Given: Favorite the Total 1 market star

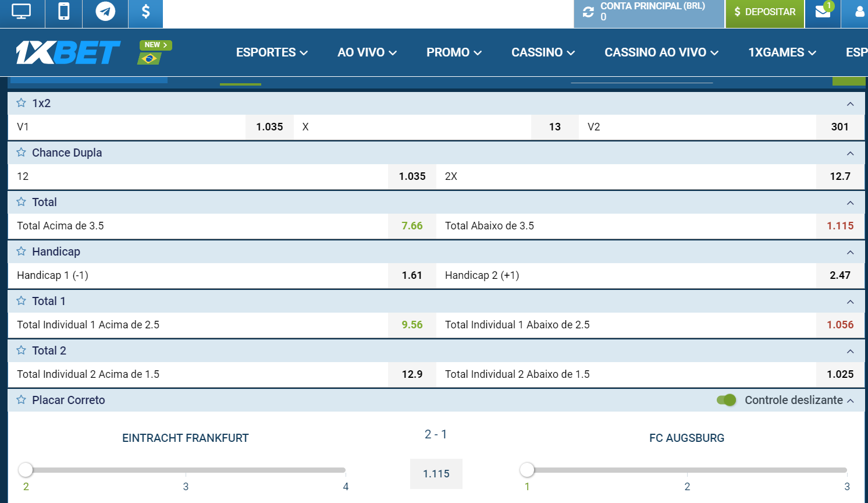Looking at the screenshot, I should 22,301.
